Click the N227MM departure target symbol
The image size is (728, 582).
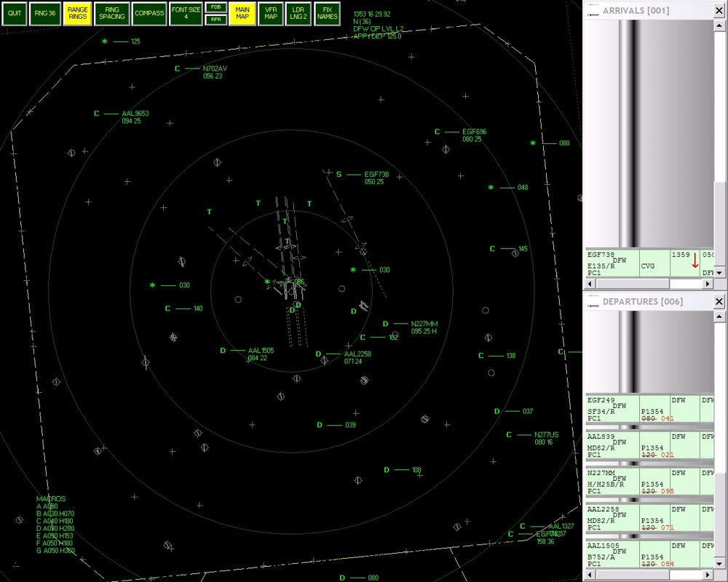coord(386,324)
